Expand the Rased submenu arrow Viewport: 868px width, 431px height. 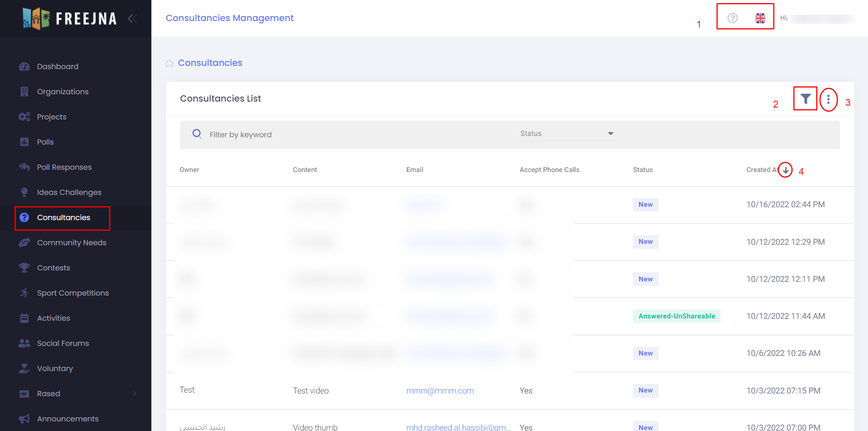[x=134, y=393]
